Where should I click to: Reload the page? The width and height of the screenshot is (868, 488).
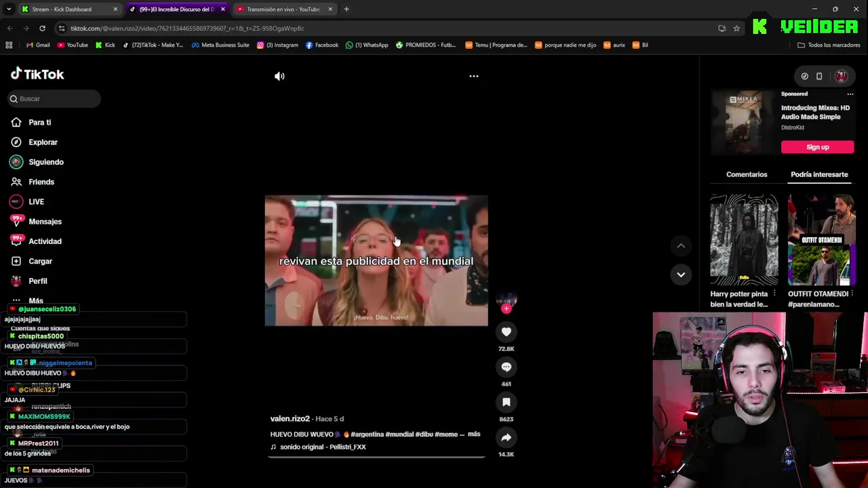pyautogui.click(x=42, y=28)
